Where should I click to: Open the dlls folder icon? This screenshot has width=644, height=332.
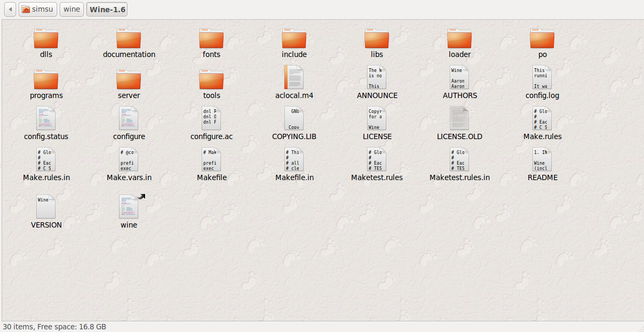point(46,38)
